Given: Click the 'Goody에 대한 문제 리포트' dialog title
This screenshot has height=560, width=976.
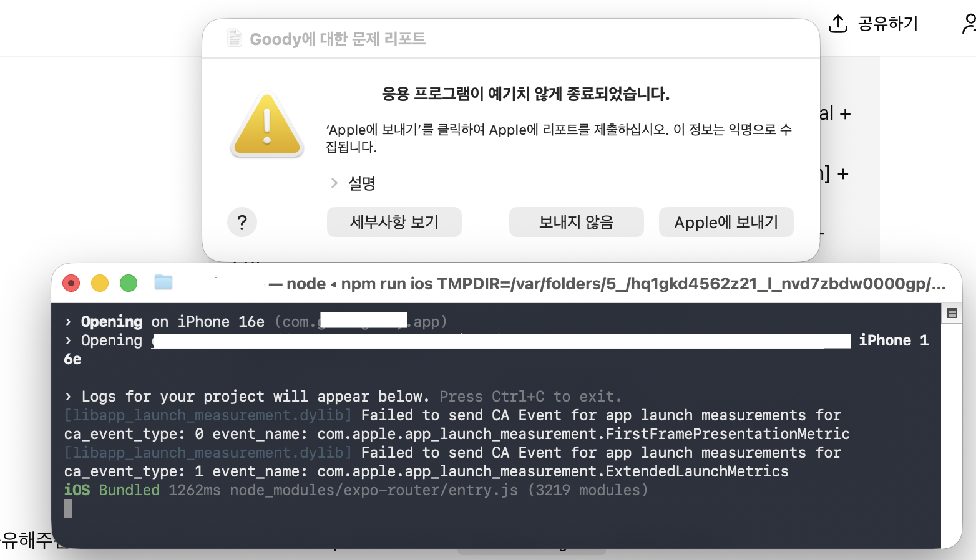Looking at the screenshot, I should click(338, 39).
